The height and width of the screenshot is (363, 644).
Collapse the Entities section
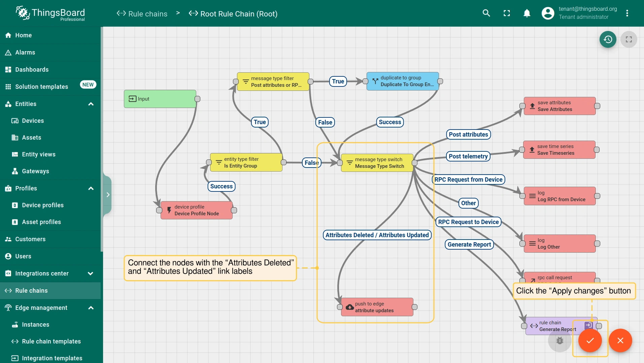click(x=91, y=104)
